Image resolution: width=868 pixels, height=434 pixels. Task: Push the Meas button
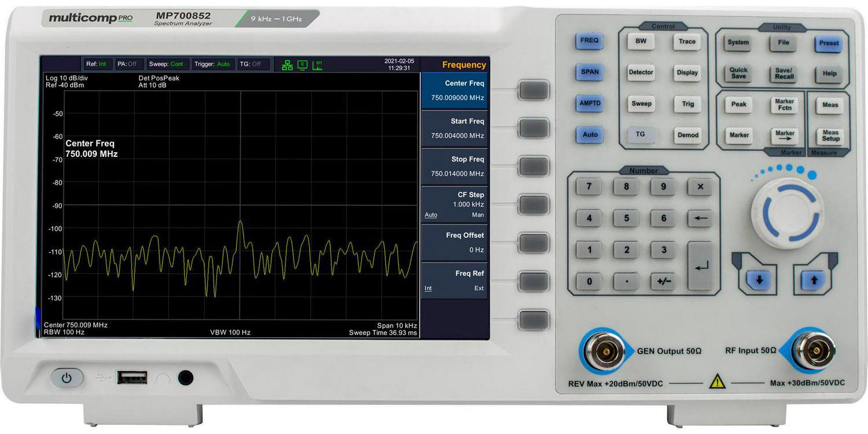click(830, 105)
